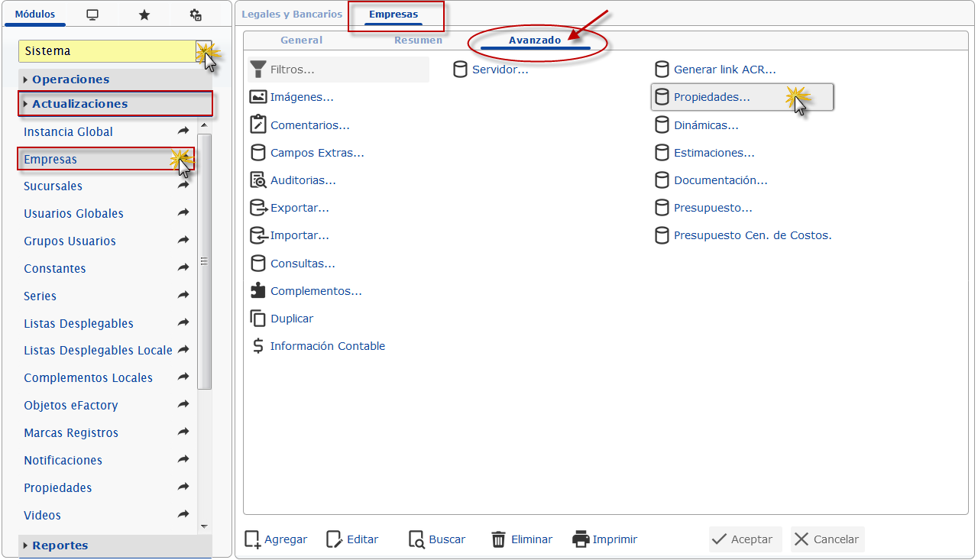Select Listas Desplegables Locale in the sidebar
This screenshot has height=560, width=978.
(x=98, y=350)
